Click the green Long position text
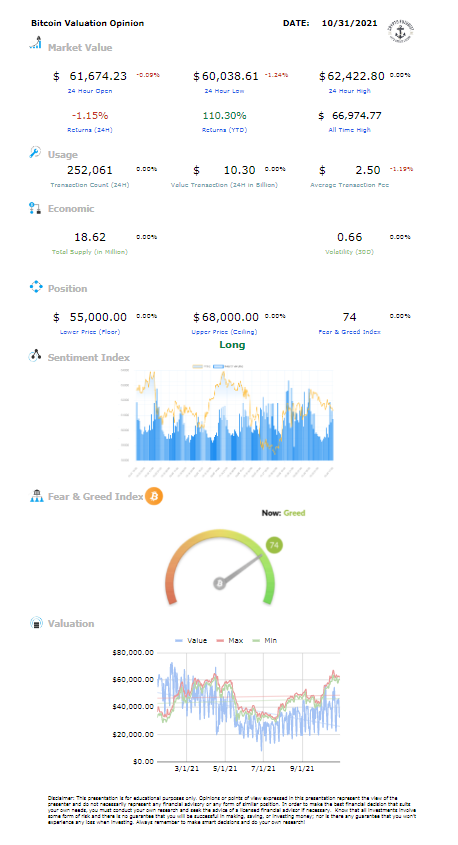The image size is (458, 845). point(232,345)
